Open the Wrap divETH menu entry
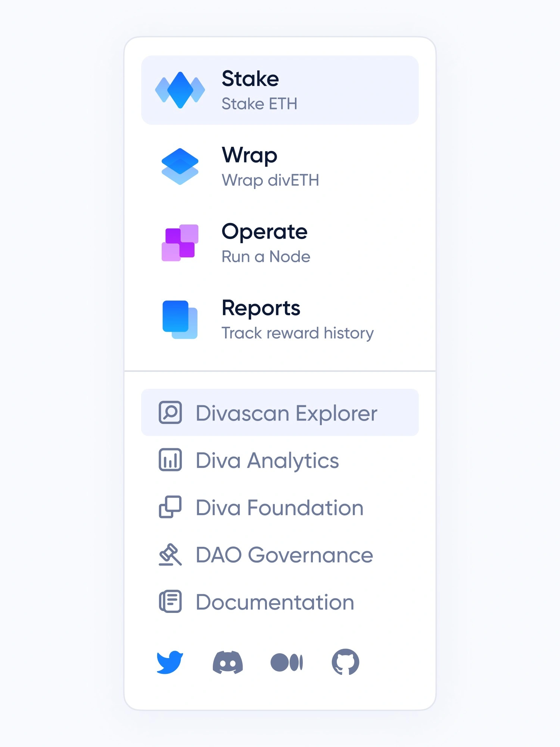Viewport: 560px width, 747px height. coord(270,167)
